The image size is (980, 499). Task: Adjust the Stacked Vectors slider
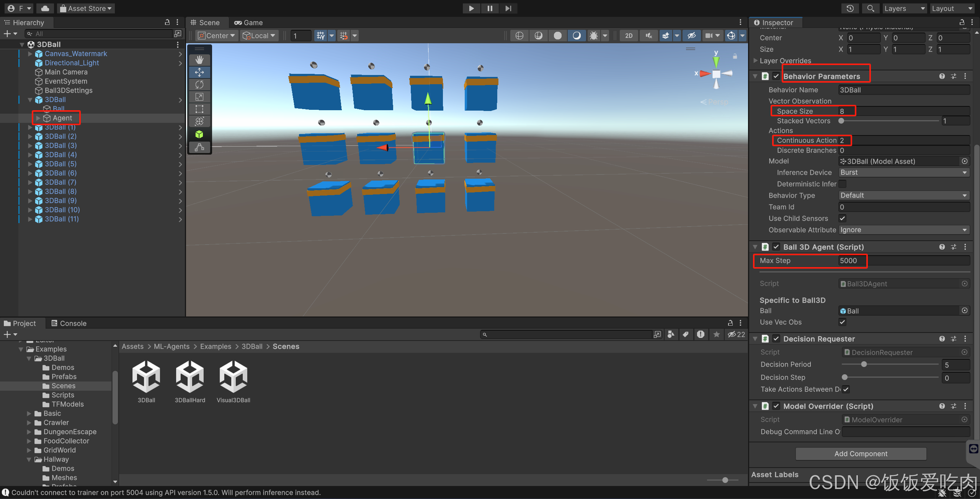[x=890, y=121]
